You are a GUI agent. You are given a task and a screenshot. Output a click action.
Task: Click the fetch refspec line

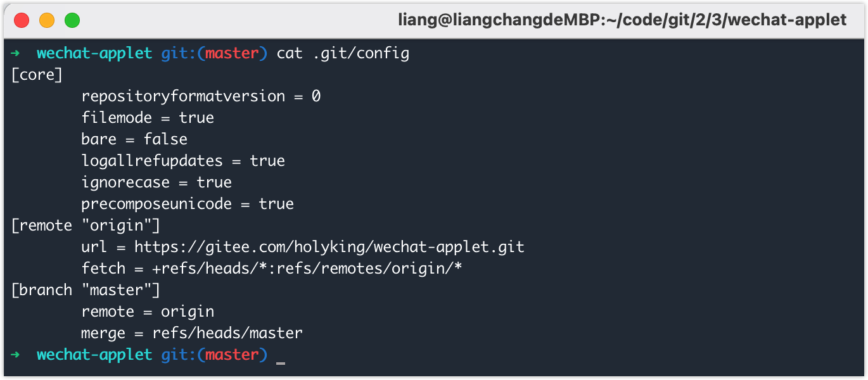tap(272, 269)
